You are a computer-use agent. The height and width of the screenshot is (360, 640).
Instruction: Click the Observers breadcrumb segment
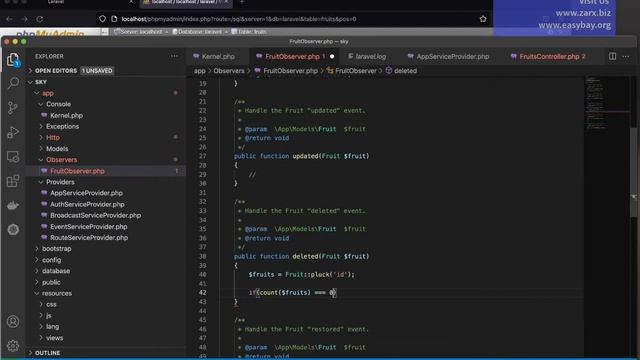click(229, 71)
